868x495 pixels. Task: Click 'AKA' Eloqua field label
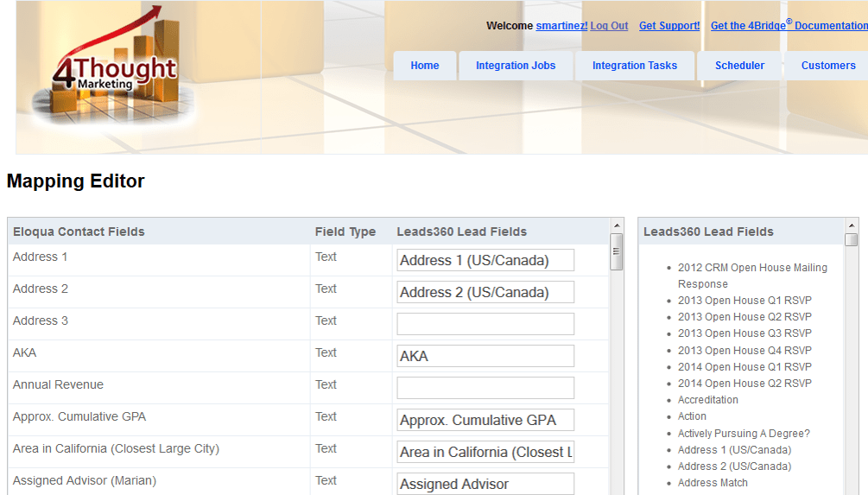(24, 352)
